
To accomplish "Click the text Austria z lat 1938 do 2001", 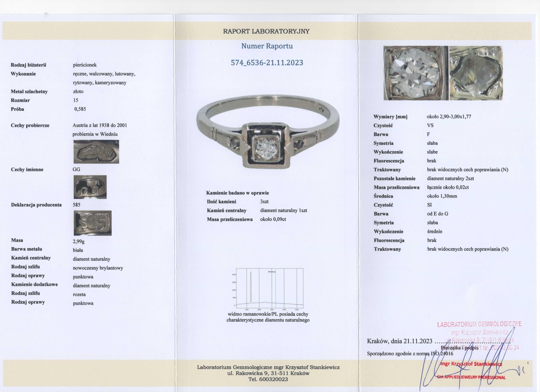I will (100, 125).
